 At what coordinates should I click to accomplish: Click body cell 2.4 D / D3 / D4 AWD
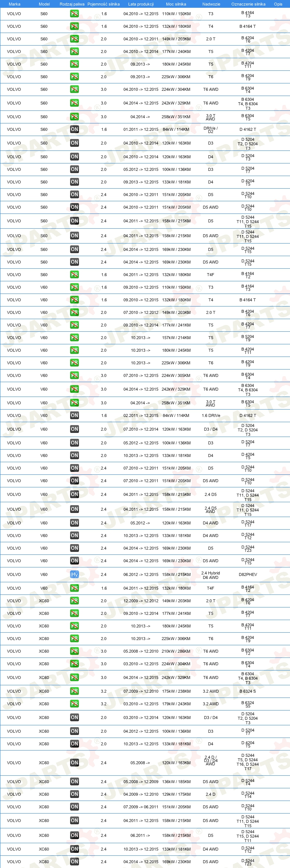(x=211, y=761)
